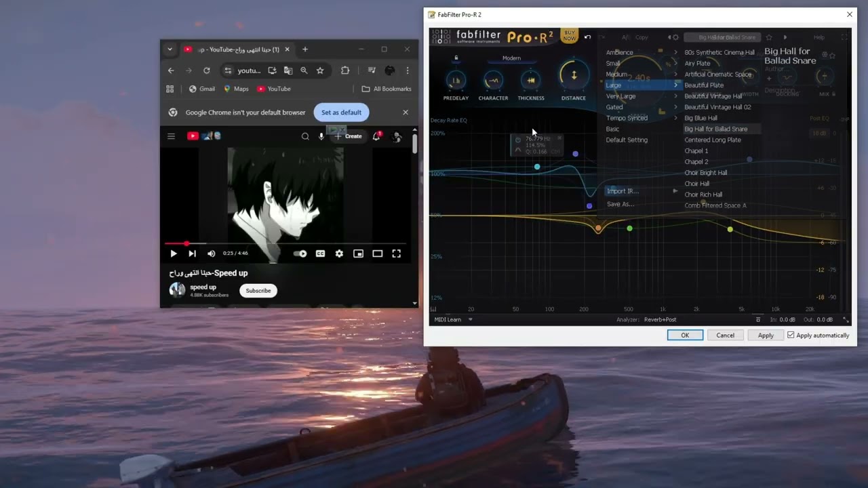The width and height of the screenshot is (868, 488).
Task: Subscribe to the speed up channel
Action: coord(258,291)
